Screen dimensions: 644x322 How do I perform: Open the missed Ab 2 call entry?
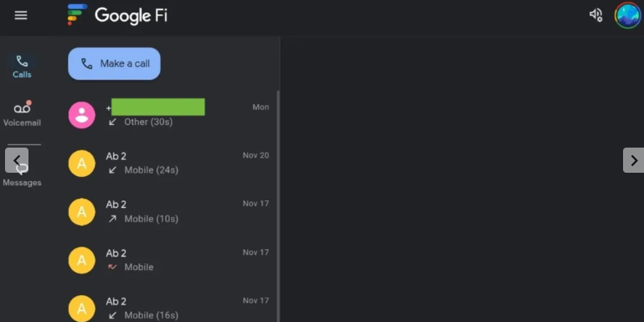click(x=169, y=260)
